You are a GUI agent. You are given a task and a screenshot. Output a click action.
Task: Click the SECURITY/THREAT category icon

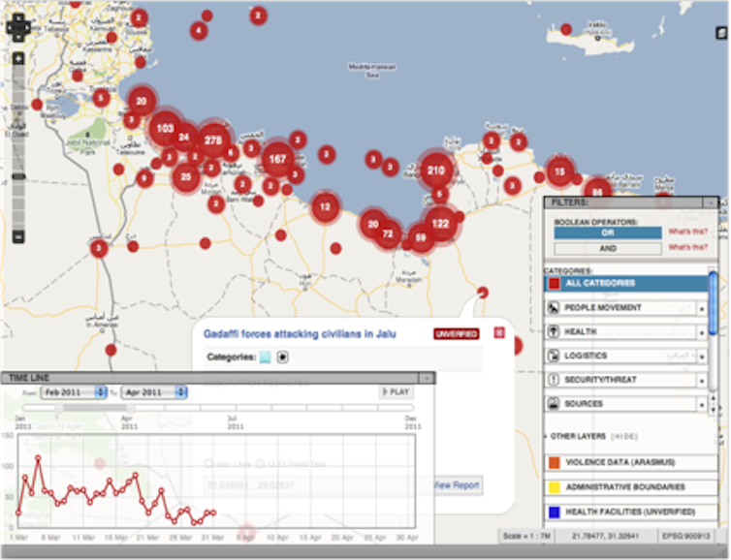553,380
